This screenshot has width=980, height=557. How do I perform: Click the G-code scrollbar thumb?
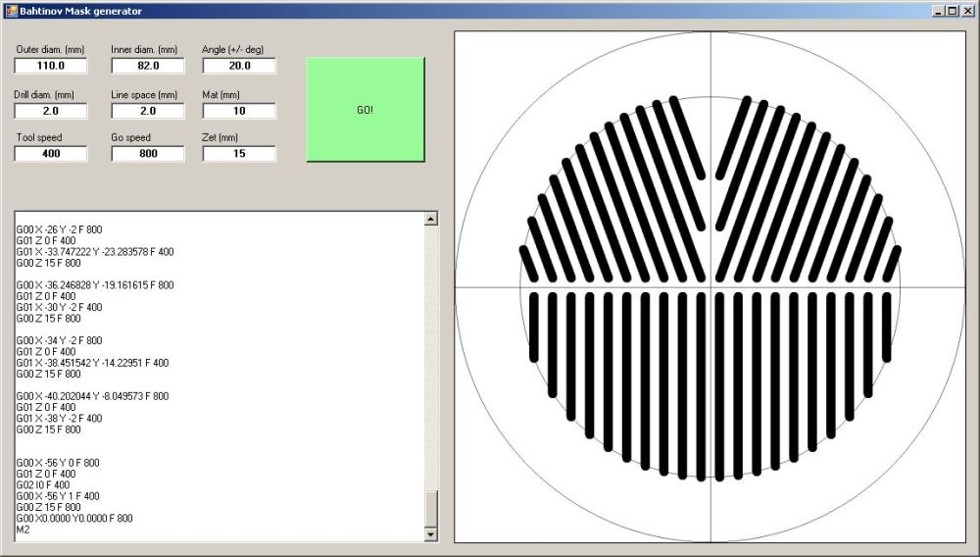click(x=430, y=509)
